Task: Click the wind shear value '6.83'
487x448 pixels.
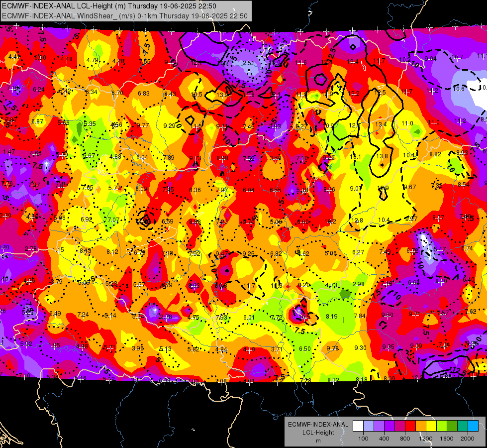Action: click(x=144, y=93)
